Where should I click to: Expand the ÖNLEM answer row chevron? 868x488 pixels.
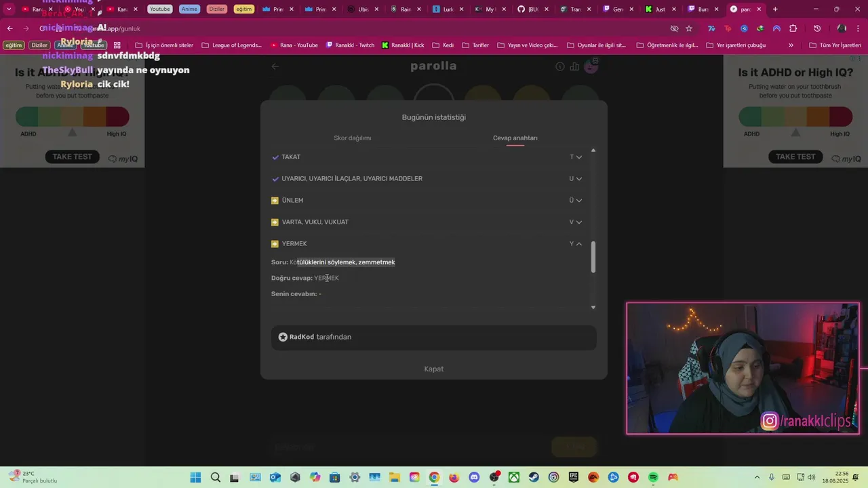click(578, 201)
